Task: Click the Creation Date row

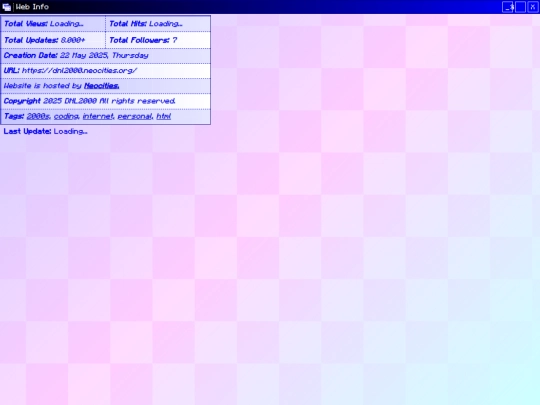Action: (x=106, y=55)
